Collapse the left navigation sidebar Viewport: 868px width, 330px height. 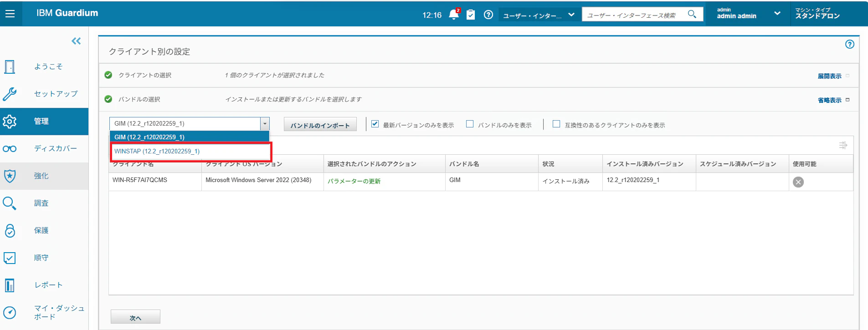tap(76, 41)
